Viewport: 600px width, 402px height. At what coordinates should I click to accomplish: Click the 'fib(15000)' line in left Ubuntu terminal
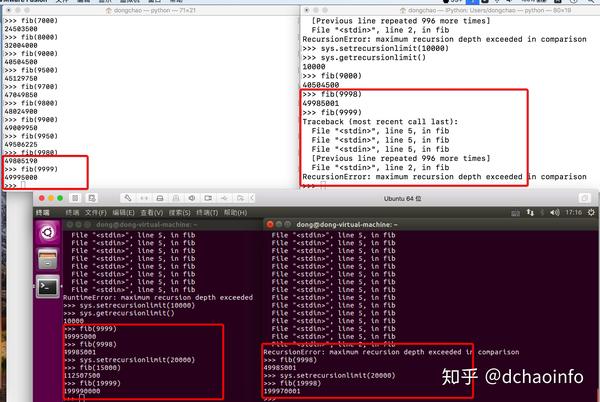[x=92, y=368]
